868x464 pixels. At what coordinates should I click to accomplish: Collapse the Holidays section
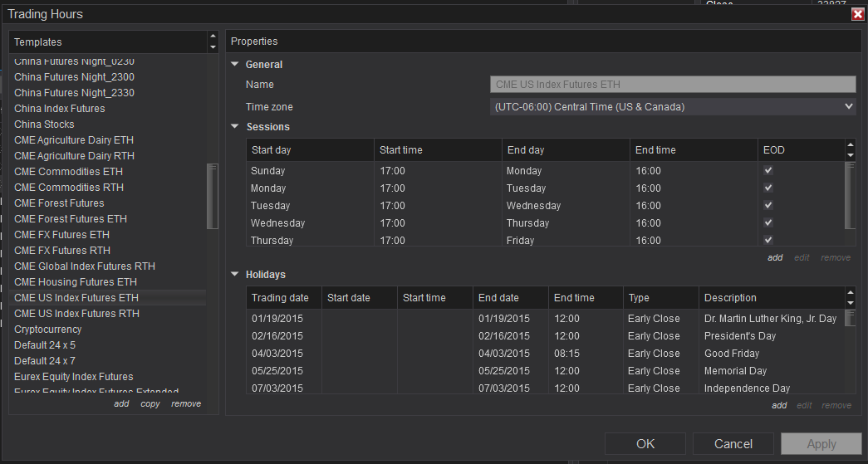235,274
